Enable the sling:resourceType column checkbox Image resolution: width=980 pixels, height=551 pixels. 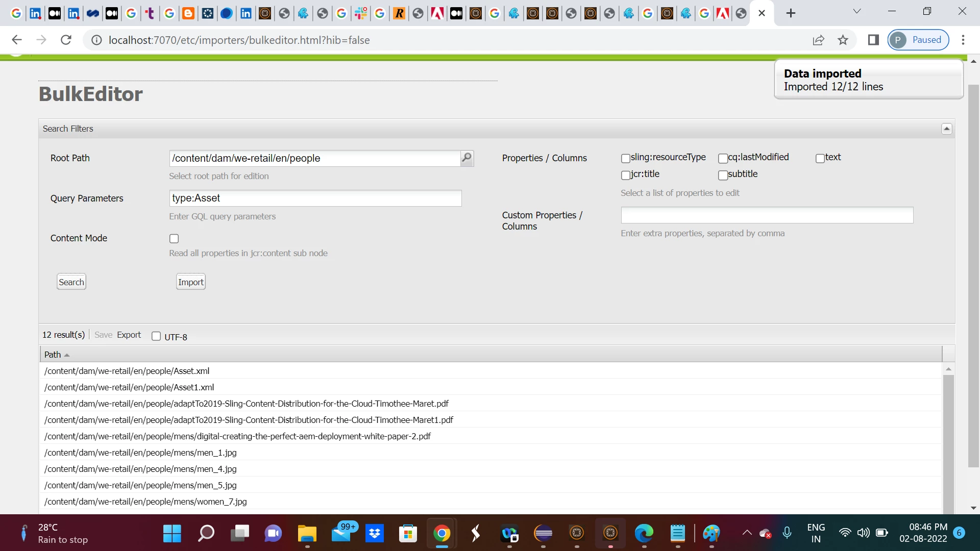625,159
